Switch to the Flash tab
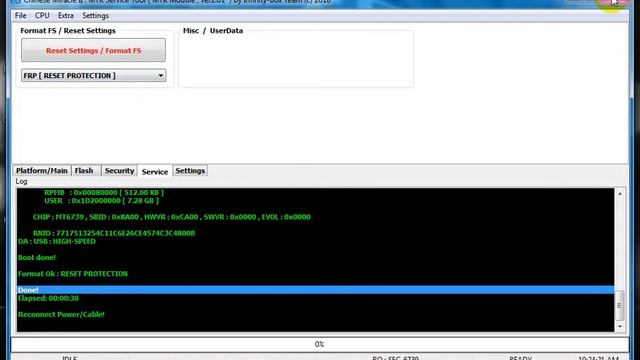 84,171
